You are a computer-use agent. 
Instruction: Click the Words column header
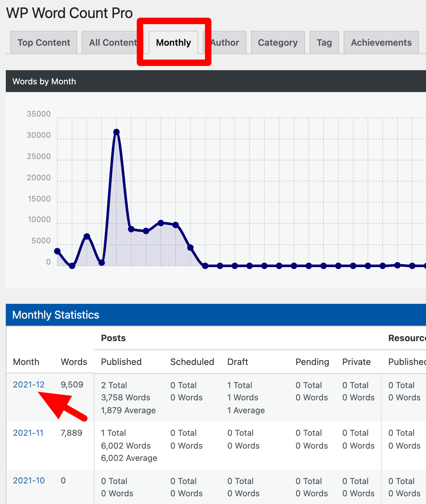tap(74, 362)
